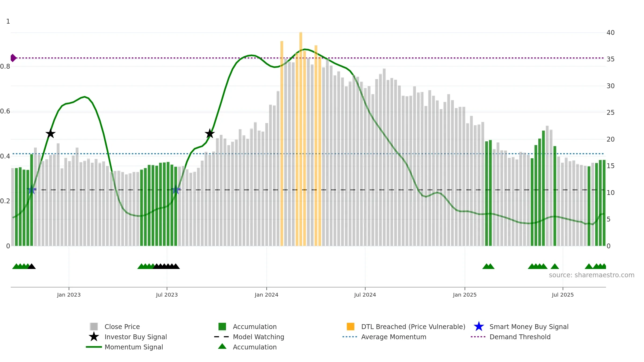644x362 pixels.
Task: Click the black triangles before Jul 2023
Action: (166, 266)
